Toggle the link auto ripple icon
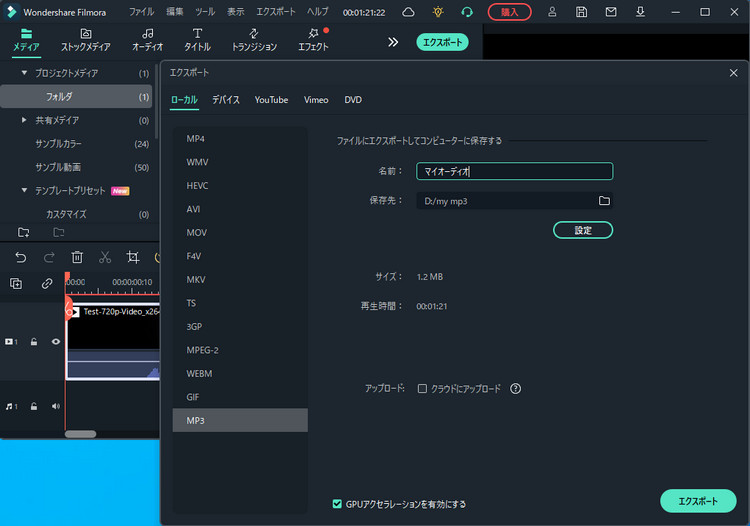 (x=47, y=284)
